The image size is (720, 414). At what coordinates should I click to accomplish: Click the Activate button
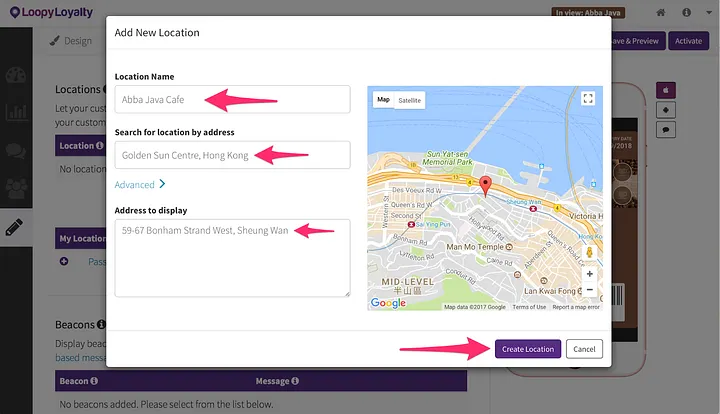tap(688, 41)
